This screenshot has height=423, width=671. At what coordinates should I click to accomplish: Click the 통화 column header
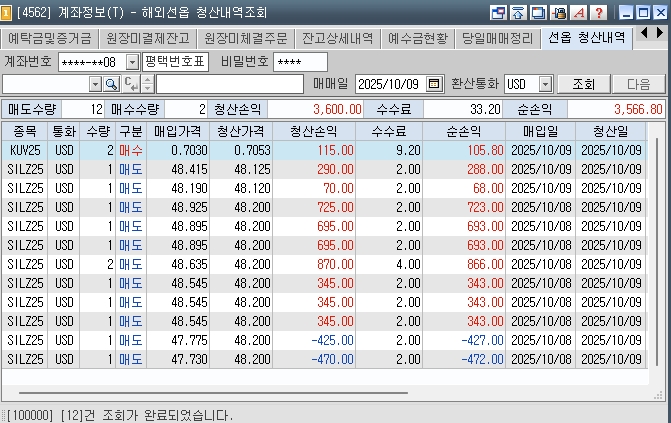[64, 131]
